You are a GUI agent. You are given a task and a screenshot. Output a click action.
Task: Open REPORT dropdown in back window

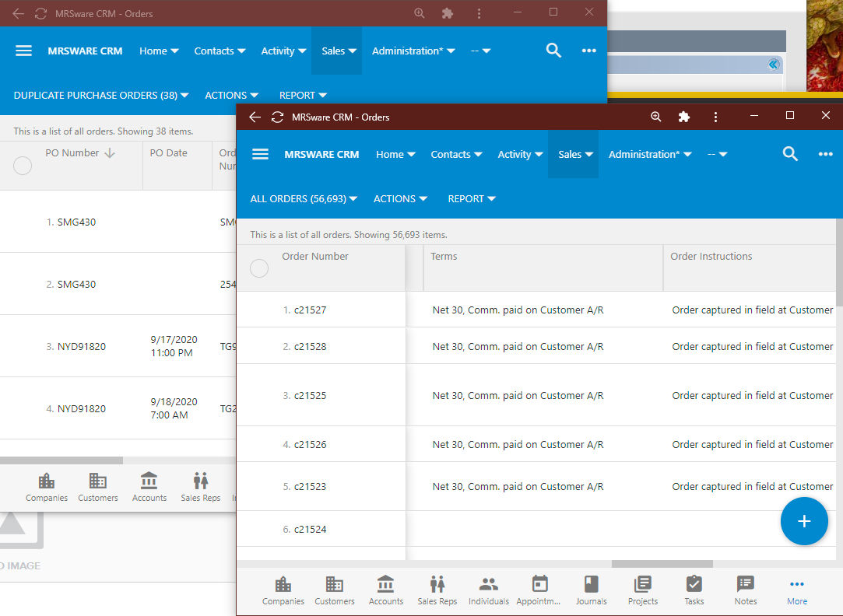pyautogui.click(x=303, y=95)
